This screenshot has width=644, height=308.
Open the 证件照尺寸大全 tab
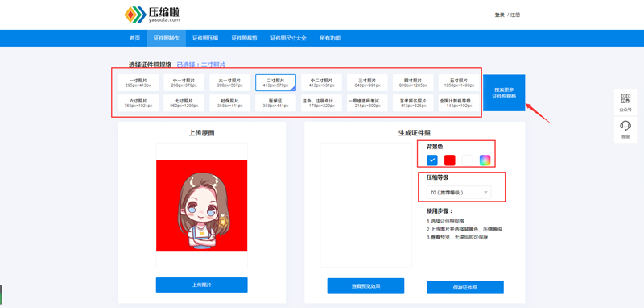point(288,38)
